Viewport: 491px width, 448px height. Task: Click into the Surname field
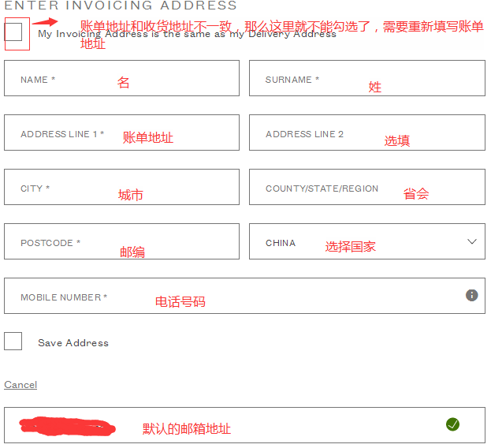coord(366,79)
